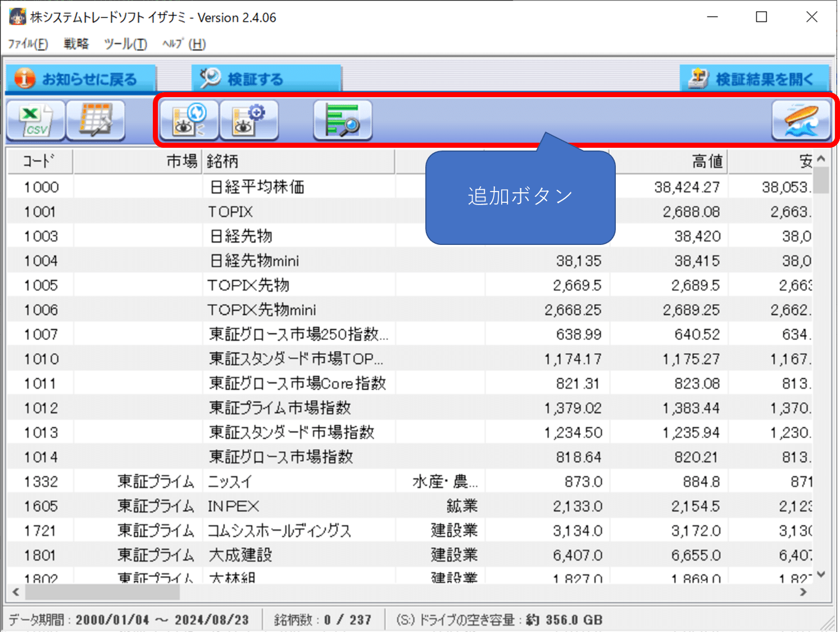
Task: Select the 大成建設 row
Action: click(410, 555)
